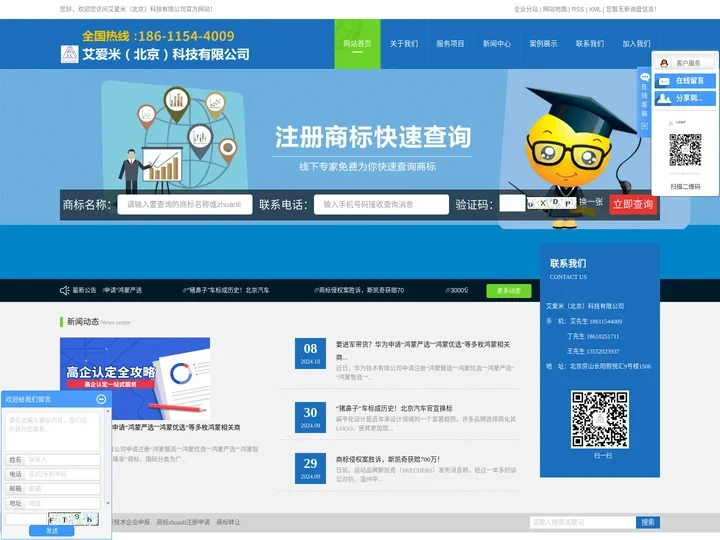
Task: Click the red 立即查询 button
Action: pyautogui.click(x=633, y=204)
